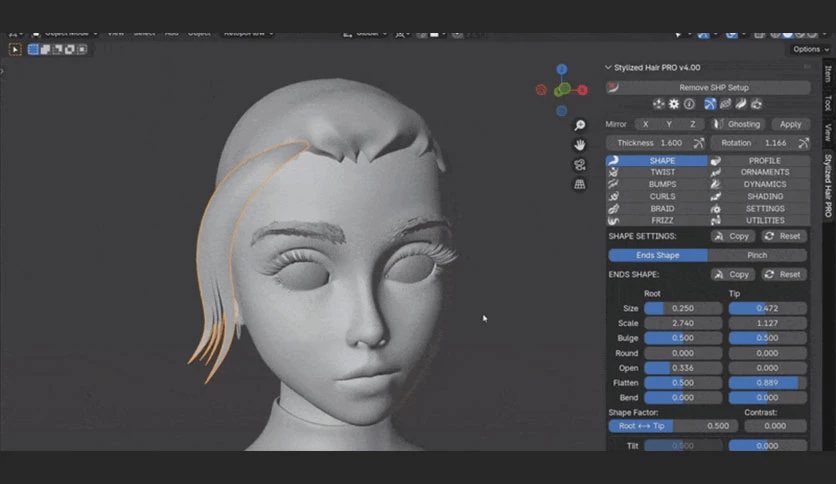The height and width of the screenshot is (484, 836).
Task: Click the Tip Scale field 1.127
Action: point(767,323)
